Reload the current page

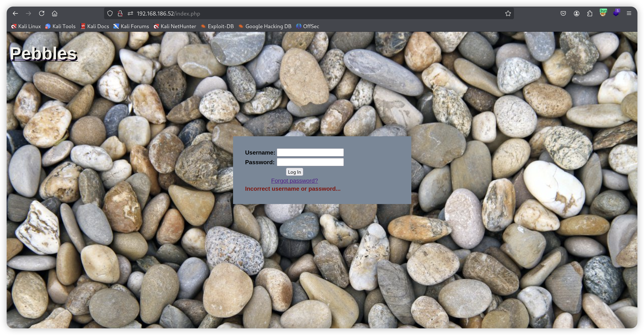(41, 14)
